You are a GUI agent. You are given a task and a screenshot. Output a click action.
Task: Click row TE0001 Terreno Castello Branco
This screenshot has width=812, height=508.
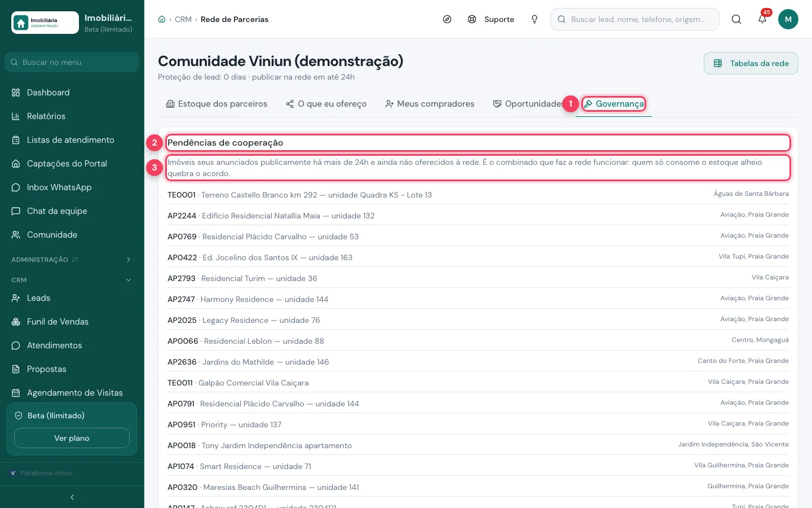pyautogui.click(x=478, y=195)
